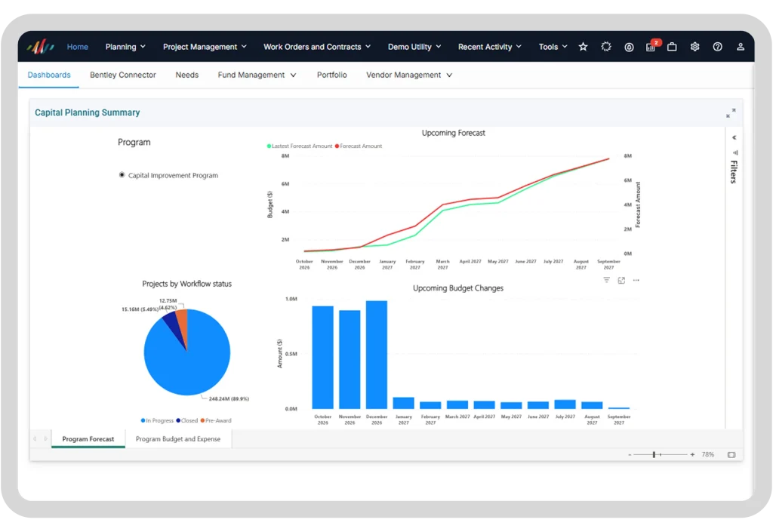Open the settings gear icon

694,47
